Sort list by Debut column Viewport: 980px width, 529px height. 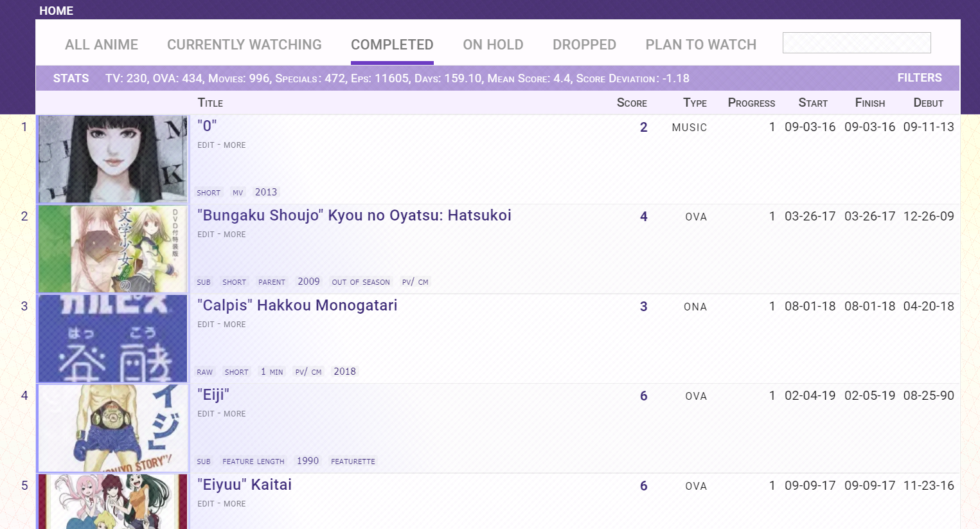click(928, 103)
